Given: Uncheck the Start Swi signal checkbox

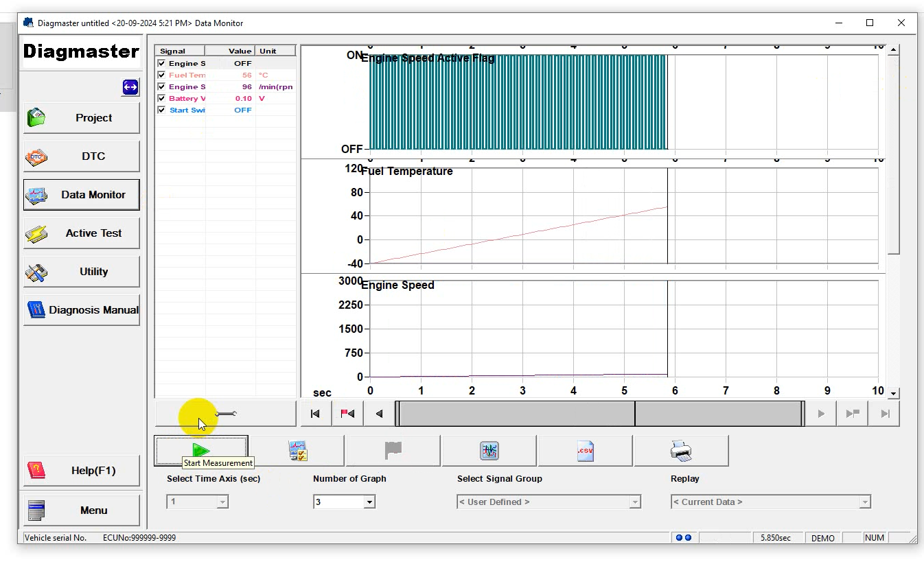Looking at the screenshot, I should pyautogui.click(x=162, y=110).
